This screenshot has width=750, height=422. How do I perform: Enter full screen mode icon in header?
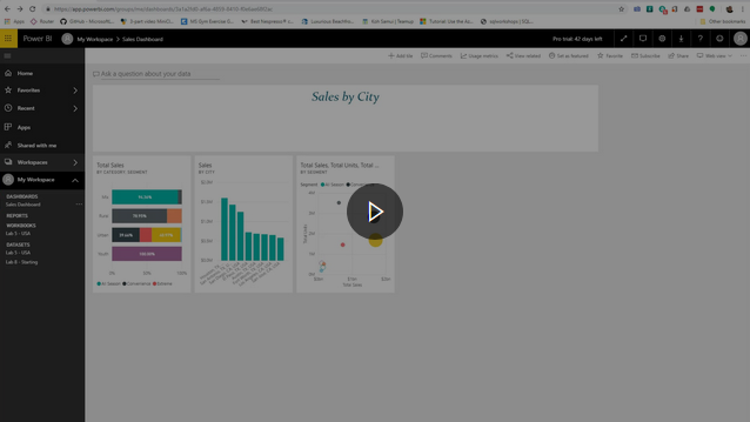[x=624, y=39]
